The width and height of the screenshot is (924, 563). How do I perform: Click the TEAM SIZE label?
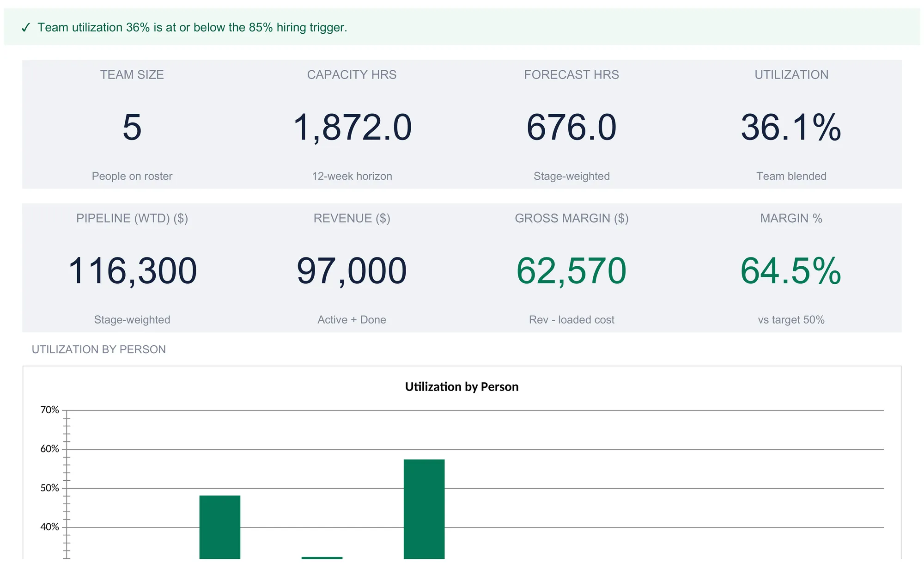click(x=132, y=75)
